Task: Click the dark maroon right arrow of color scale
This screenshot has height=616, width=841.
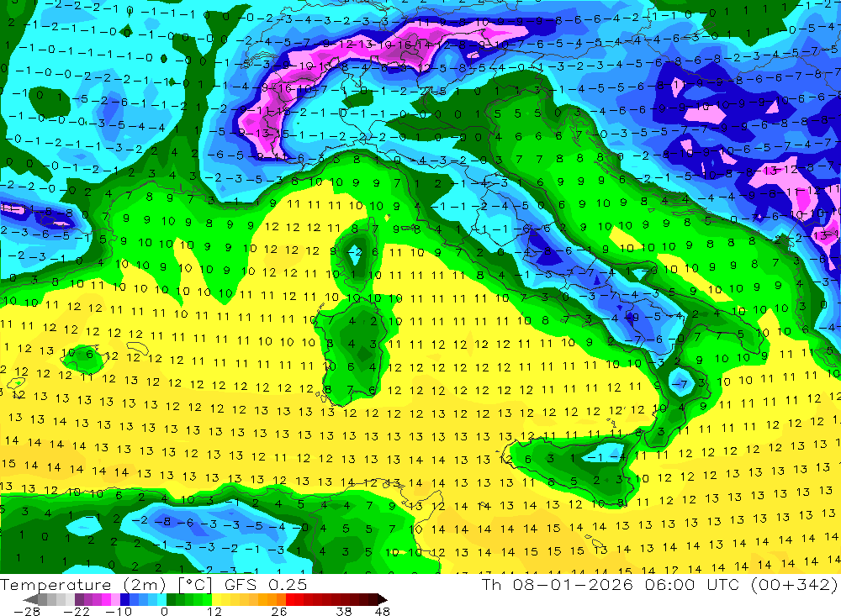Action: point(381,599)
